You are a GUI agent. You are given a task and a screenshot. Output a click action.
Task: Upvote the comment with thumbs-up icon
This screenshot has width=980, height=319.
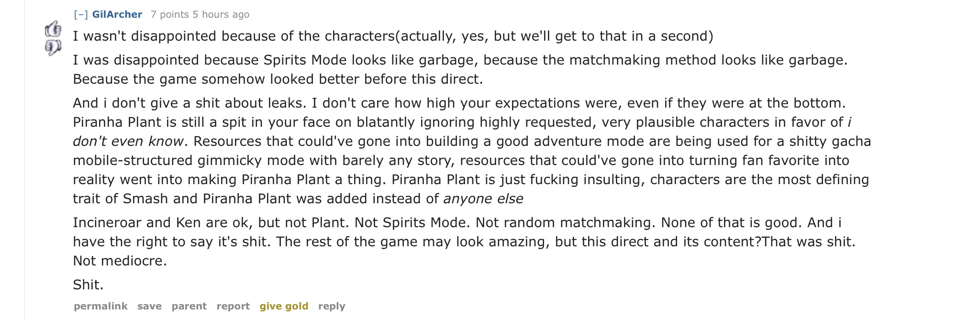point(53,30)
